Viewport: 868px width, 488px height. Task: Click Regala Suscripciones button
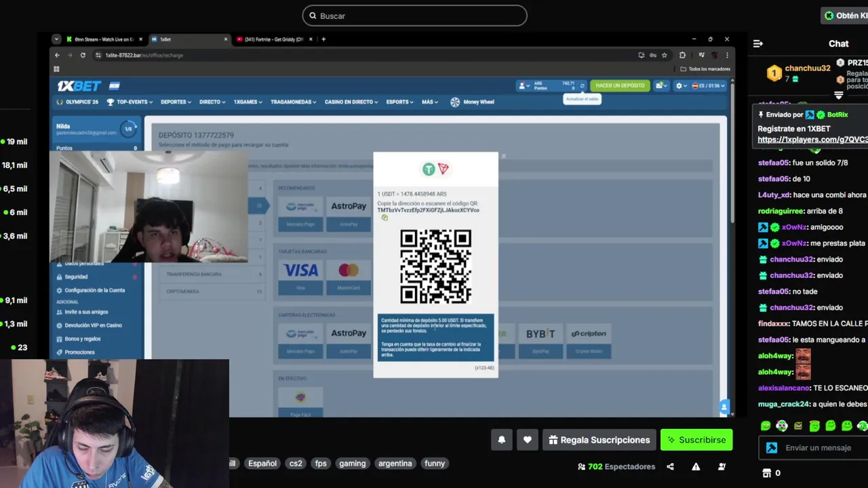click(599, 440)
